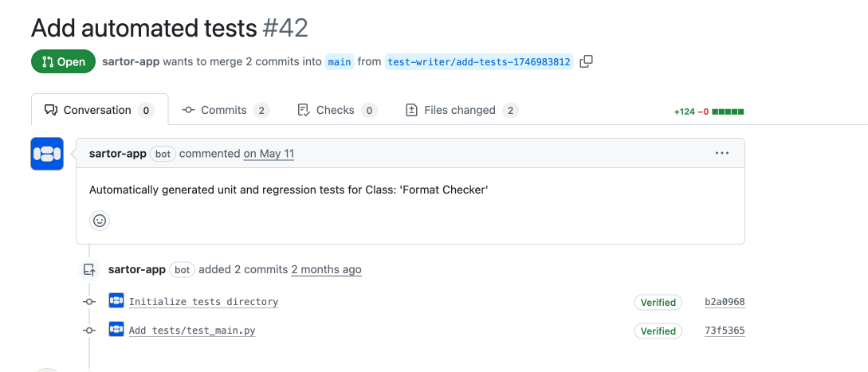Click the sartor-app avatar beside the comment
The height and width of the screenshot is (372, 868).
pos(47,154)
